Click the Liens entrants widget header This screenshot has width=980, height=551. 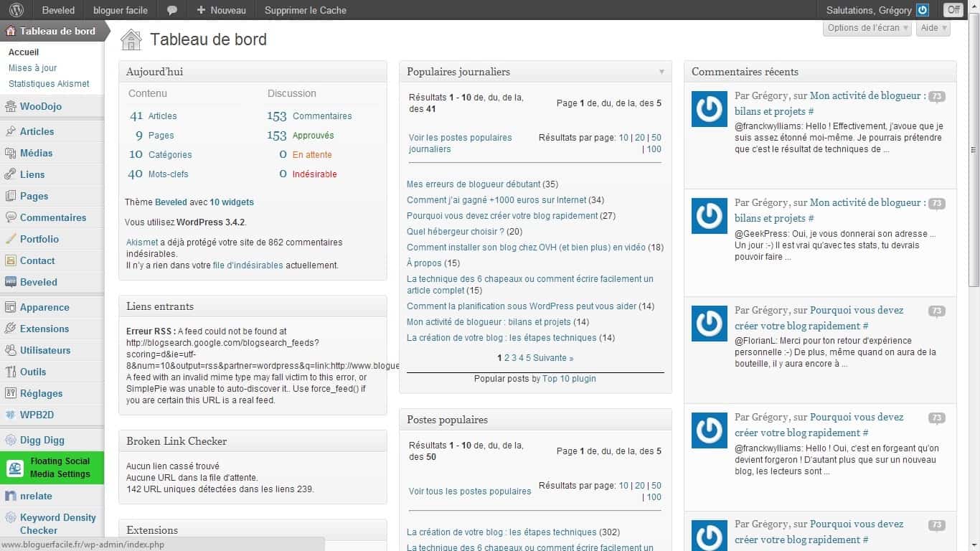253,306
